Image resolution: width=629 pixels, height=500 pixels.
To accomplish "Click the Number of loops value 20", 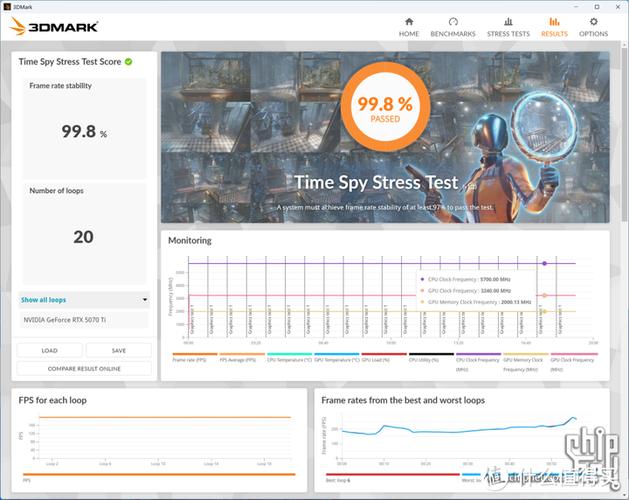I will tap(83, 237).
